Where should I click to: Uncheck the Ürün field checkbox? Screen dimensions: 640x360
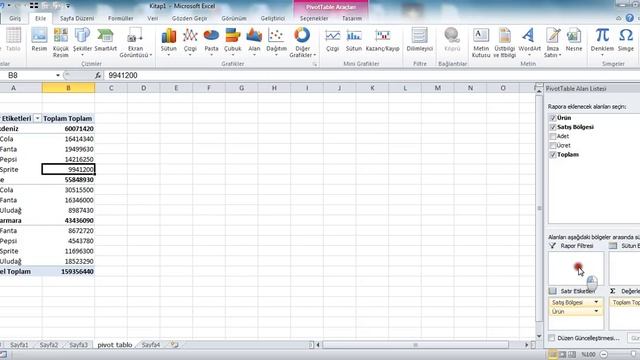553,118
